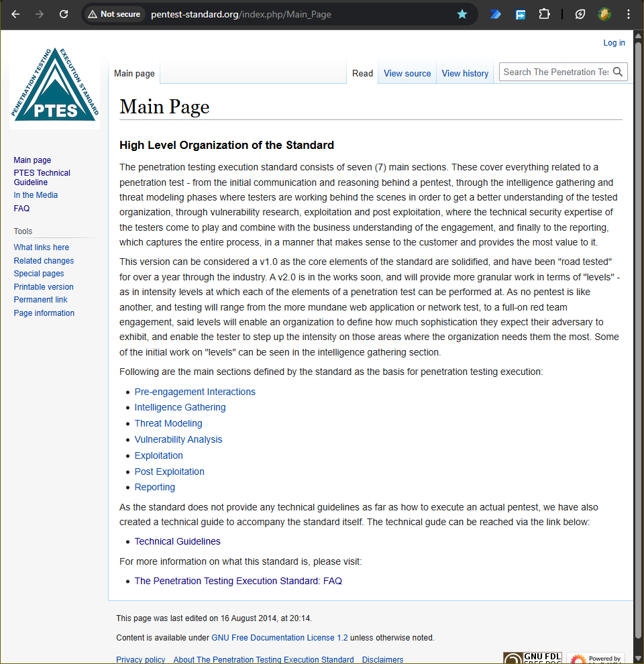644x664 pixels.
Task: Open the browser profile avatar
Action: [x=604, y=14]
